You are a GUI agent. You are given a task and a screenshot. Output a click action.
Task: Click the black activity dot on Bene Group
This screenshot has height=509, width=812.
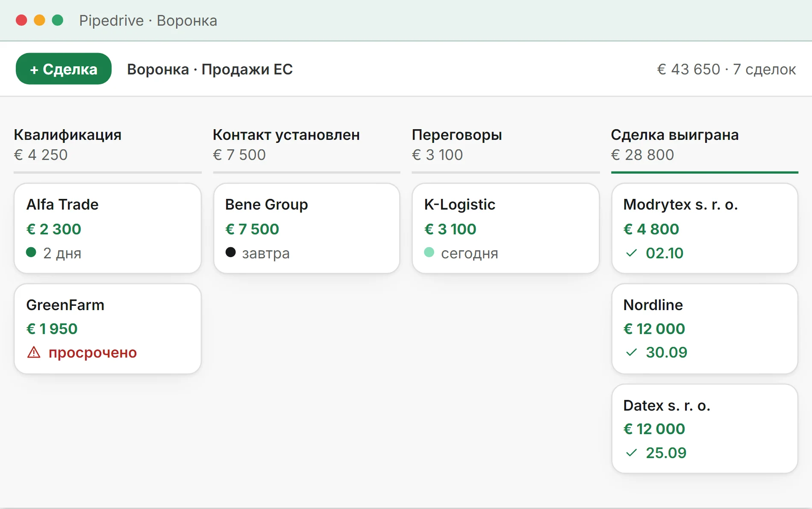[230, 252]
